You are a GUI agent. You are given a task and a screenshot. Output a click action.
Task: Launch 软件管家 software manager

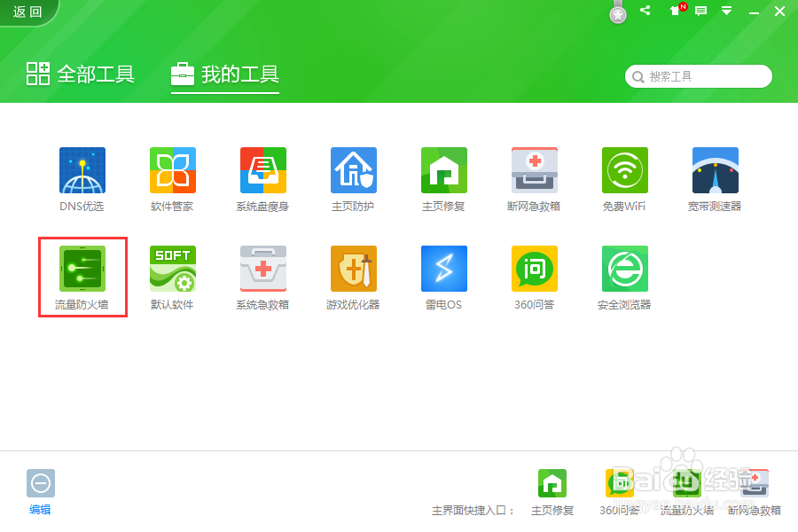click(173, 170)
